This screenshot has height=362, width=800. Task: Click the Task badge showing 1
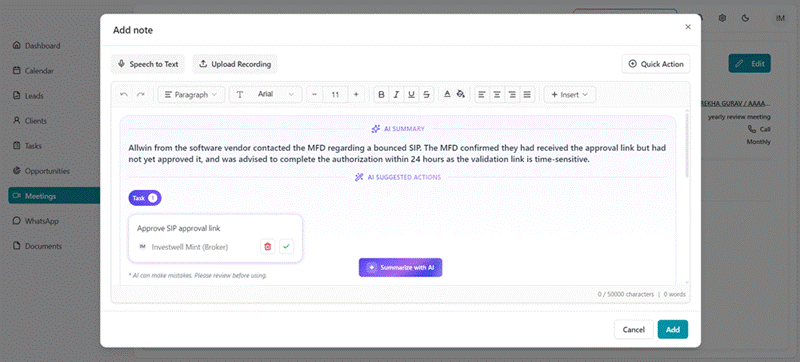click(145, 198)
